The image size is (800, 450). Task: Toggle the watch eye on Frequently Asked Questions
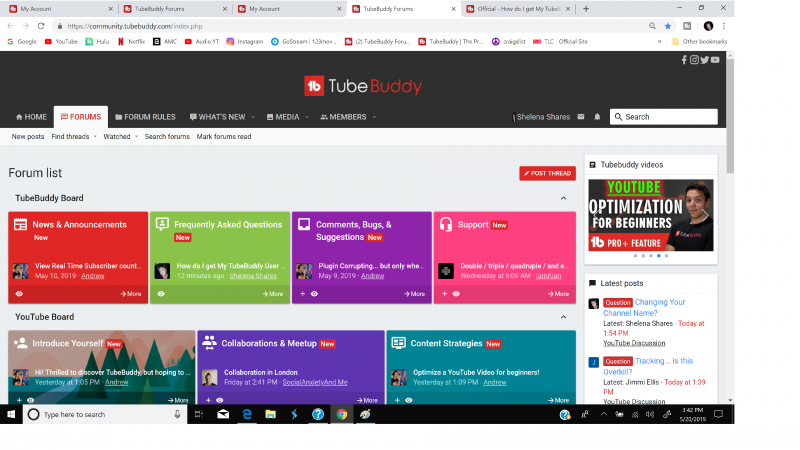[x=161, y=294]
